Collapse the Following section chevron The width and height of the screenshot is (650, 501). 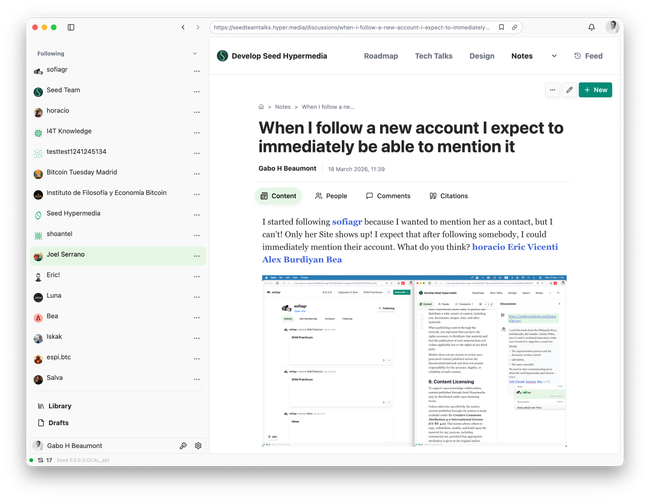(x=195, y=53)
